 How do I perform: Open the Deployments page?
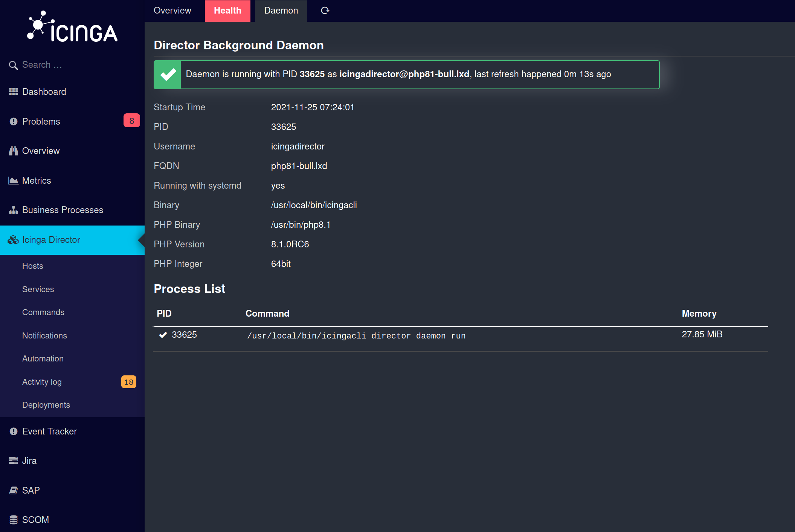(x=46, y=405)
